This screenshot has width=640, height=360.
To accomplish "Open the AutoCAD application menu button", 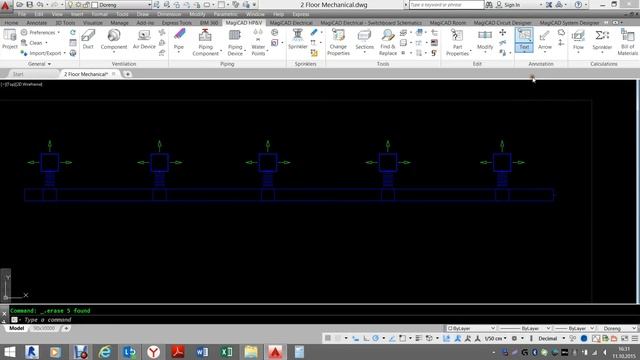I will click(x=5, y=5).
